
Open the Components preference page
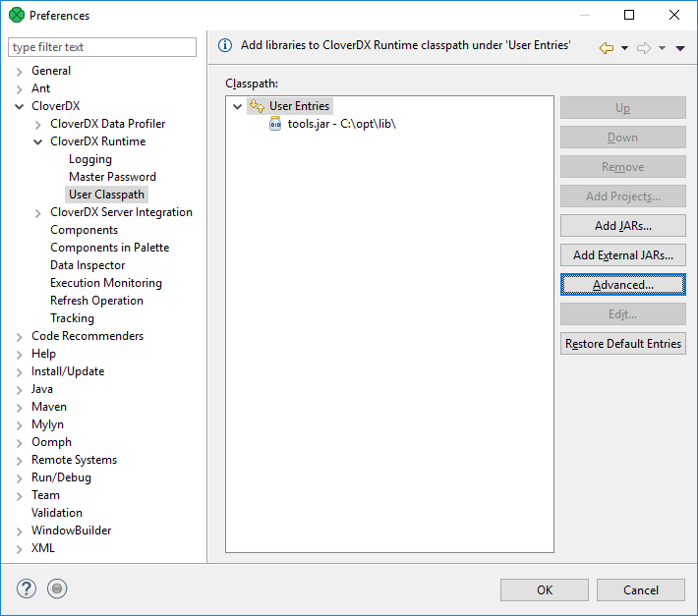(84, 230)
